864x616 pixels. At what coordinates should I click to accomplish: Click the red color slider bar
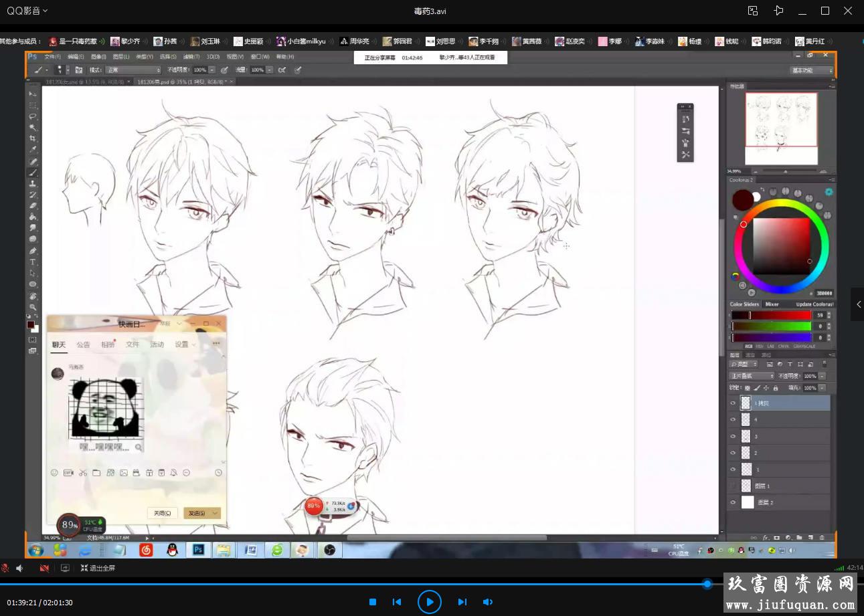771,315
